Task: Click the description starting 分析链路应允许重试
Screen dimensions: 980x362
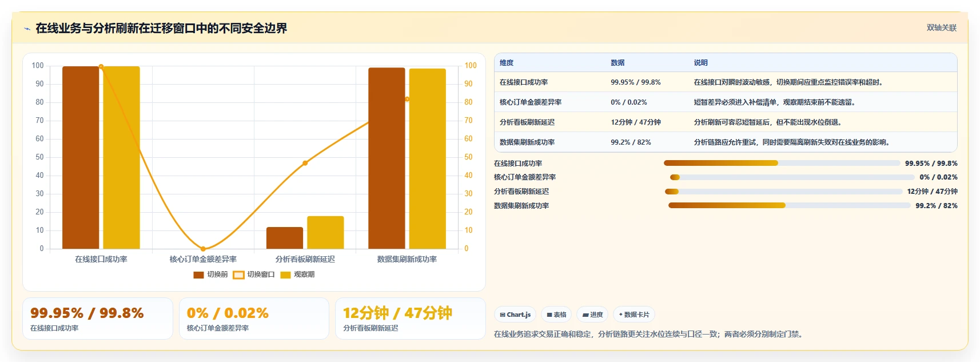Action: pyautogui.click(x=793, y=142)
